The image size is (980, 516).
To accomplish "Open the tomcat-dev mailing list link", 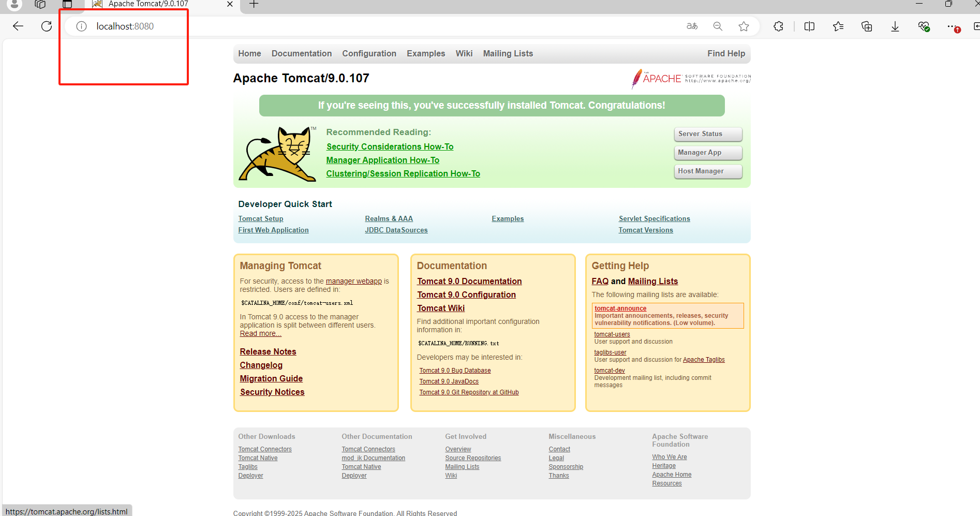I will (610, 371).
